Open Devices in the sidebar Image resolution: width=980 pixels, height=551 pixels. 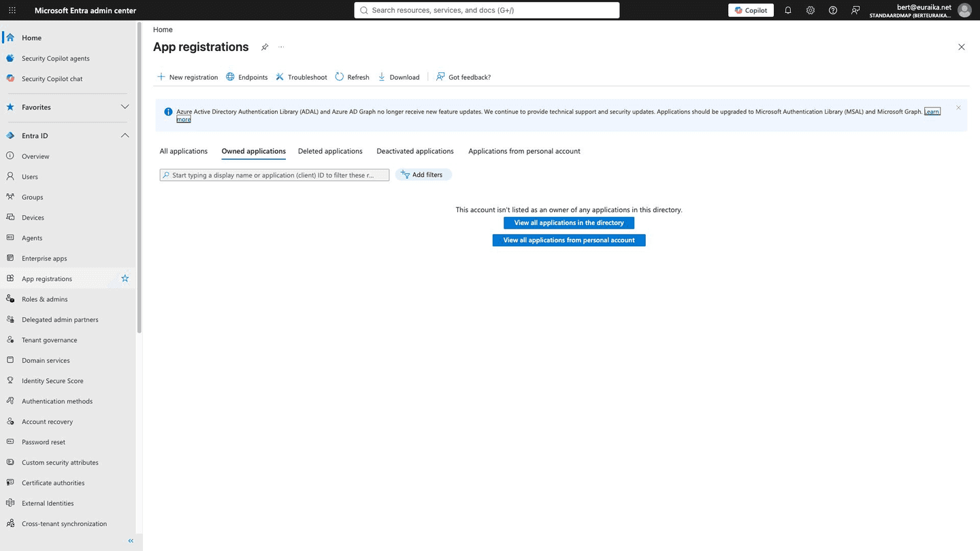coord(68,218)
